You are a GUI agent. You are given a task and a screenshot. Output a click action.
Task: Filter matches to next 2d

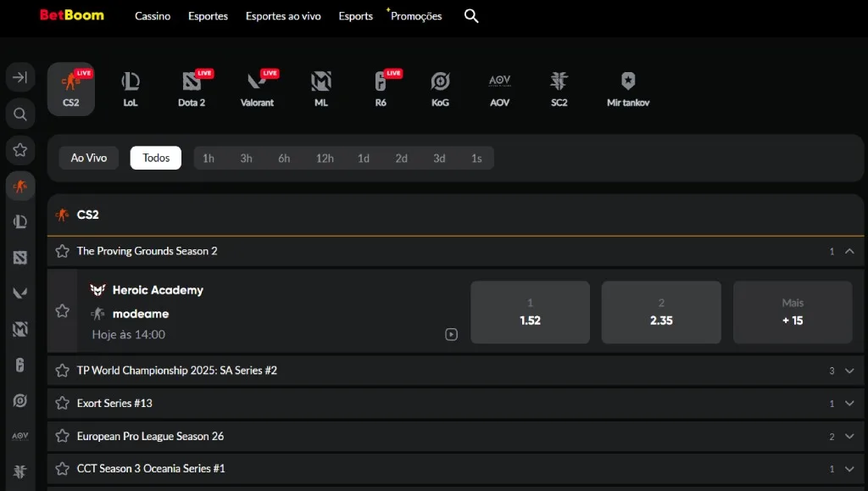point(401,159)
